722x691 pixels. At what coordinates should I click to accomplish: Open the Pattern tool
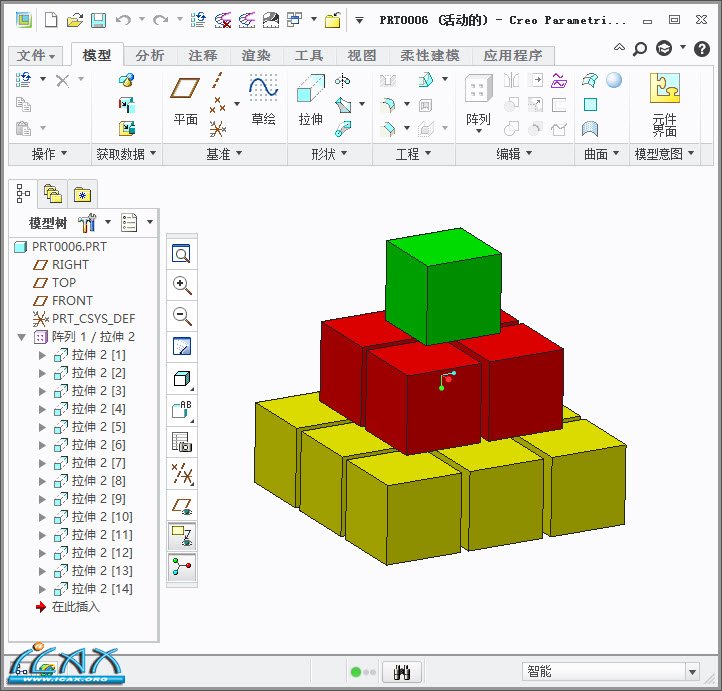pyautogui.click(x=478, y=103)
